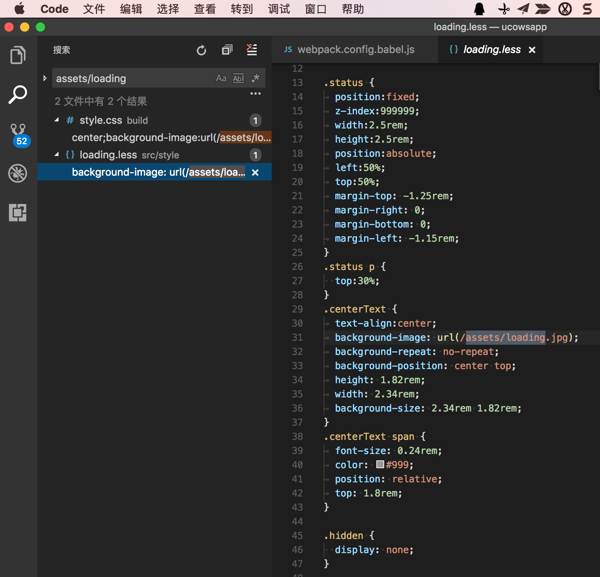
Task: Click the #999 color swatch
Action: [380, 465]
